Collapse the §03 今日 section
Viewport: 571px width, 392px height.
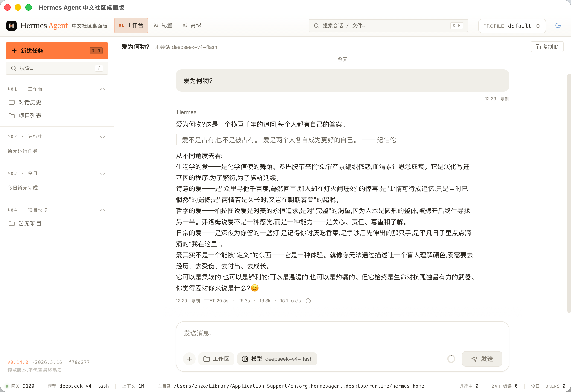[102, 174]
